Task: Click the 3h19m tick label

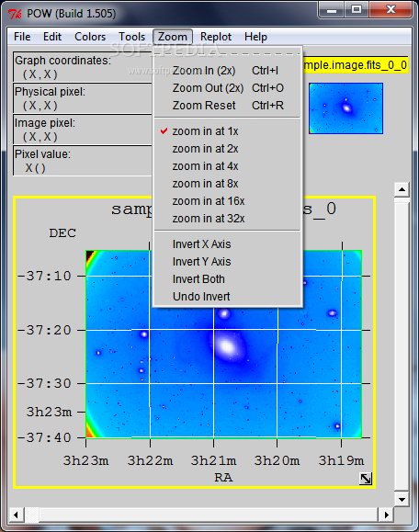Action: [341, 460]
